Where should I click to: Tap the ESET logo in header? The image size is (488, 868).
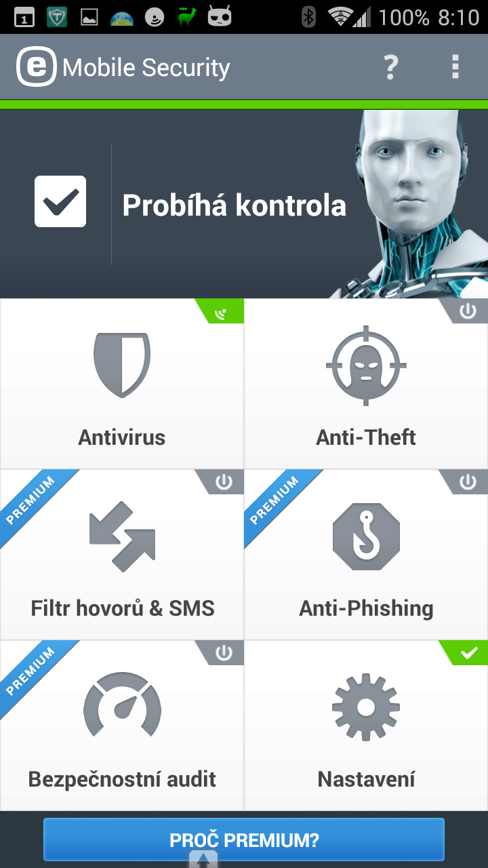tap(37, 67)
